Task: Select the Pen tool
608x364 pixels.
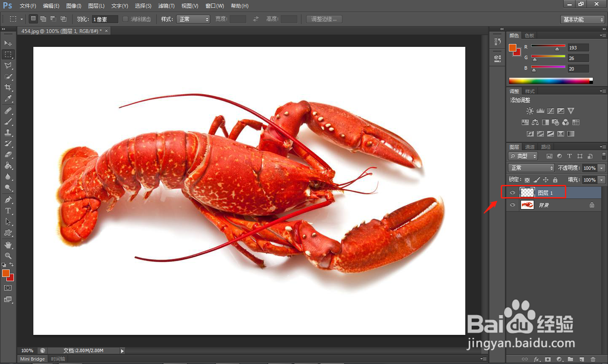Action: tap(8, 200)
